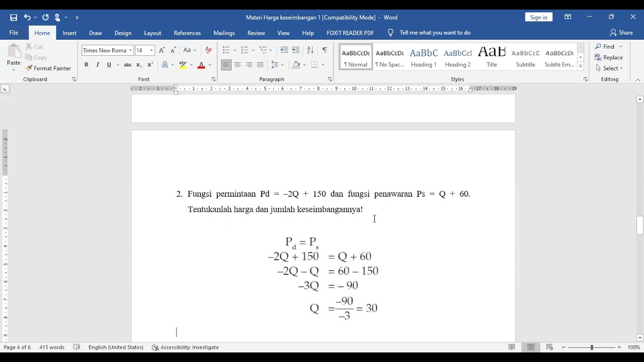Toggle strikethrough formatting
This screenshot has width=644, height=362.
[128, 65]
